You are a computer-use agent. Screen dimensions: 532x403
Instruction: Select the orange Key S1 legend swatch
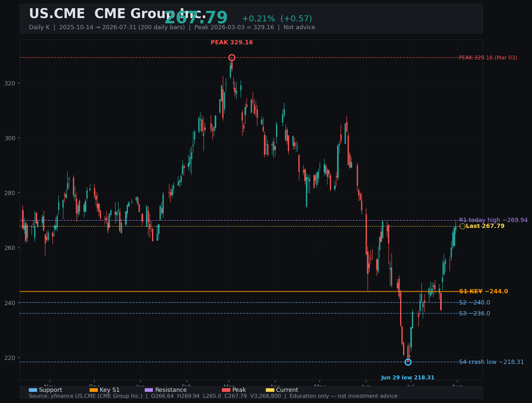[94, 390]
